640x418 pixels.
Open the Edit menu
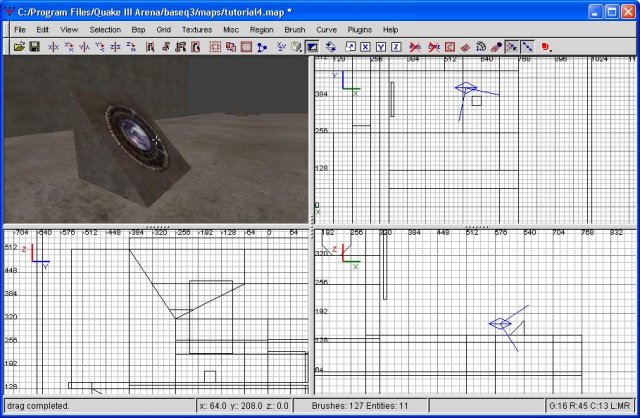tap(42, 30)
